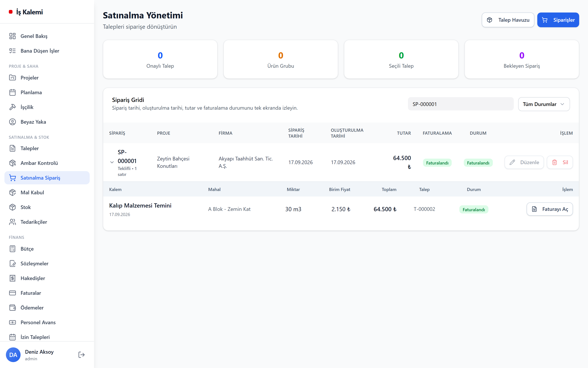This screenshot has width=588, height=368.
Task: Open Satınalma Sipariş menu item
Action: 47,178
